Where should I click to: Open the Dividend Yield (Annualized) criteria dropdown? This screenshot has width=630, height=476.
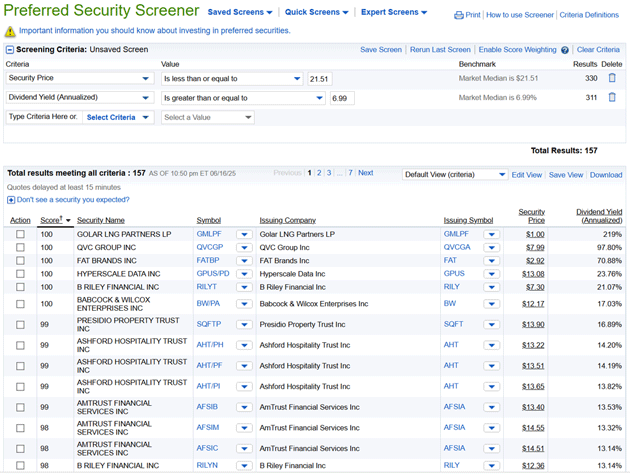(80, 98)
